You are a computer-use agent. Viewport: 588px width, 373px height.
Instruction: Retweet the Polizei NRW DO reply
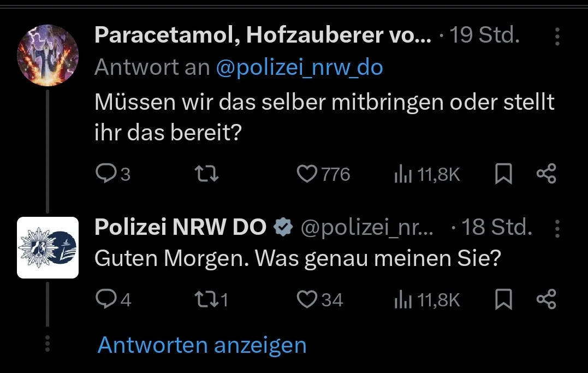[211, 299]
